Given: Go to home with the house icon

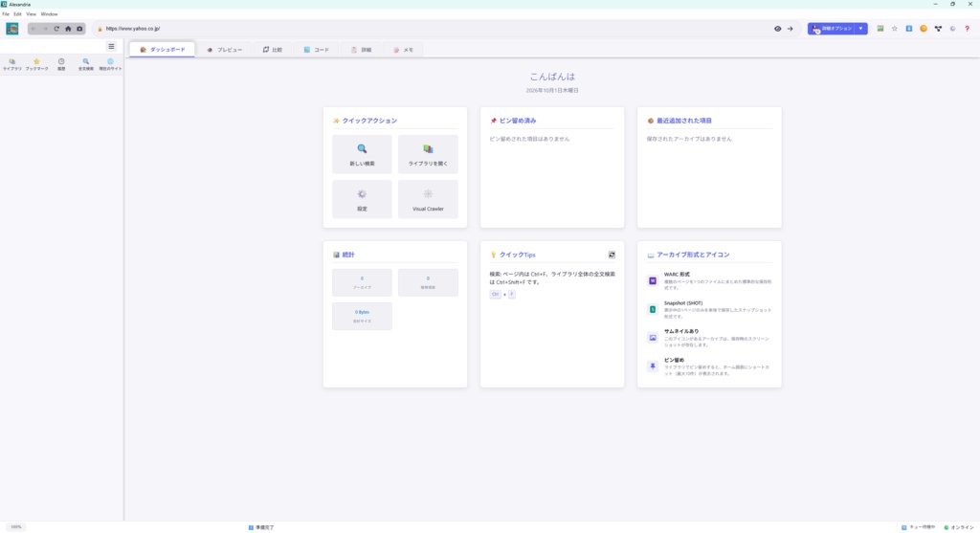Looking at the screenshot, I should point(68,29).
